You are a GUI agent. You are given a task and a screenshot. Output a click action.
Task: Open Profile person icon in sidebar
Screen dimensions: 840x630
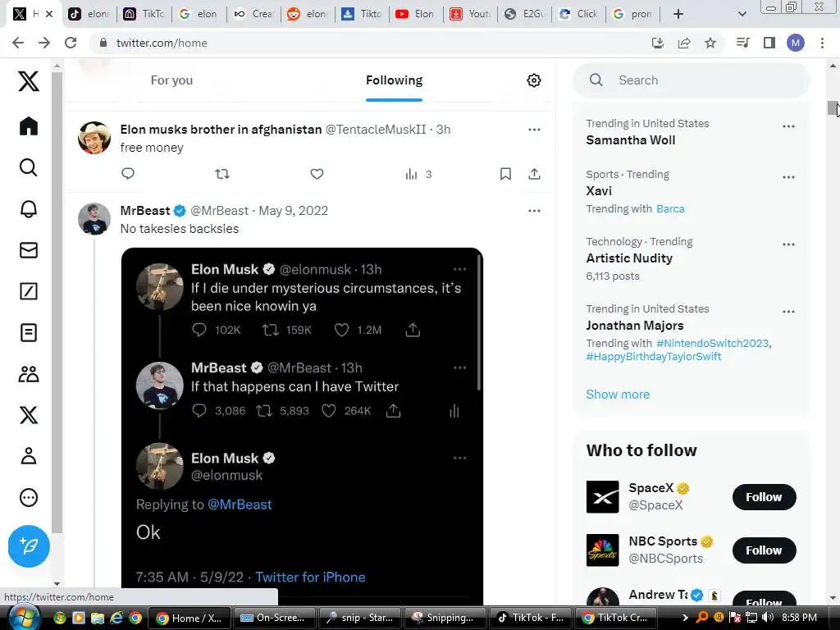pos(29,456)
